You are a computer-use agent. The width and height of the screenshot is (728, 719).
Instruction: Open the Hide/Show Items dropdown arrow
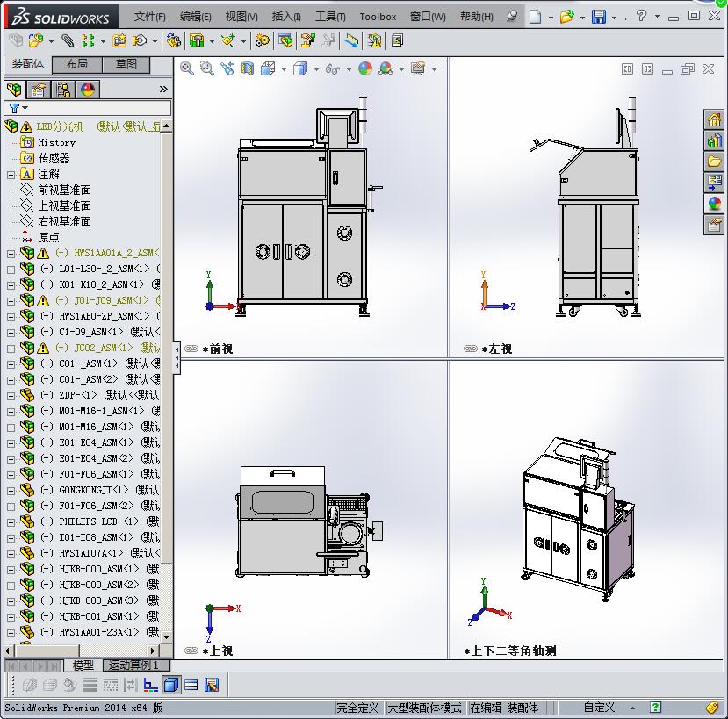349,70
